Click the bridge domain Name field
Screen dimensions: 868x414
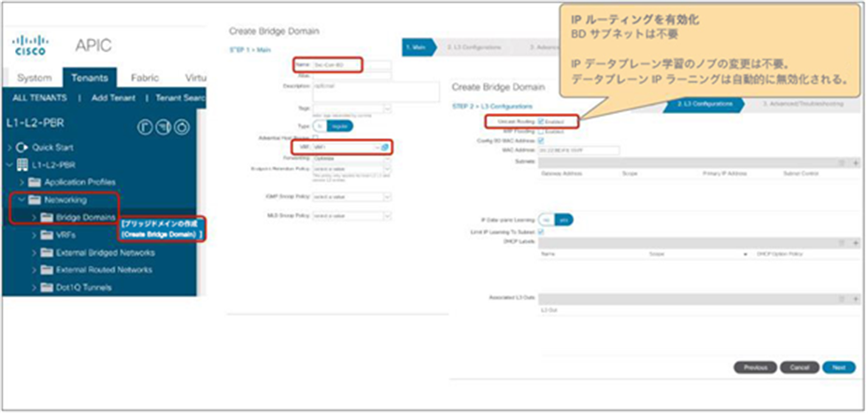tap(352, 65)
